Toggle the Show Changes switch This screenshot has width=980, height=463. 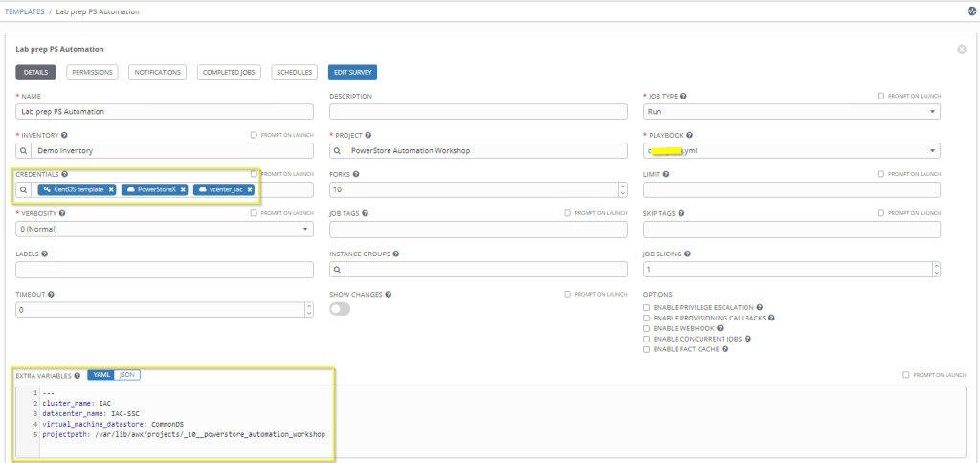[340, 309]
